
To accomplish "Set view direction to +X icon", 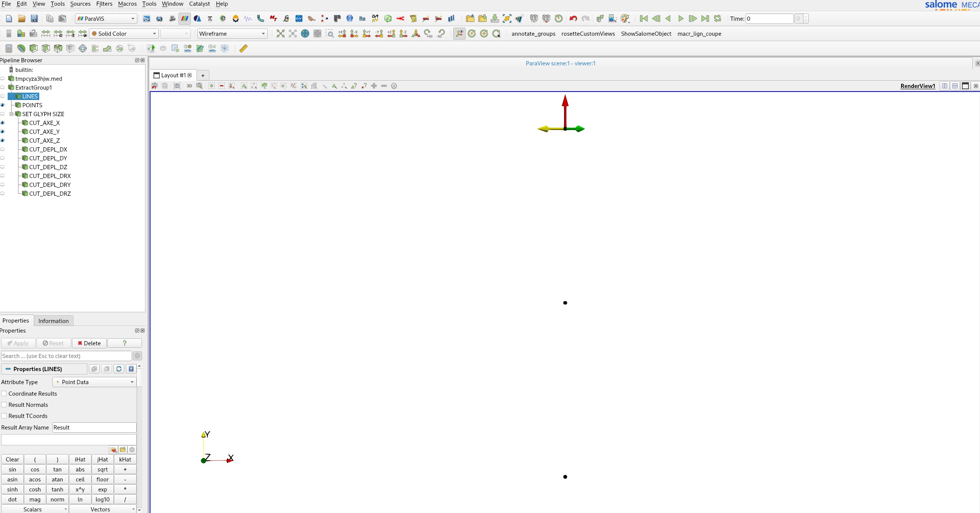I will point(342,34).
